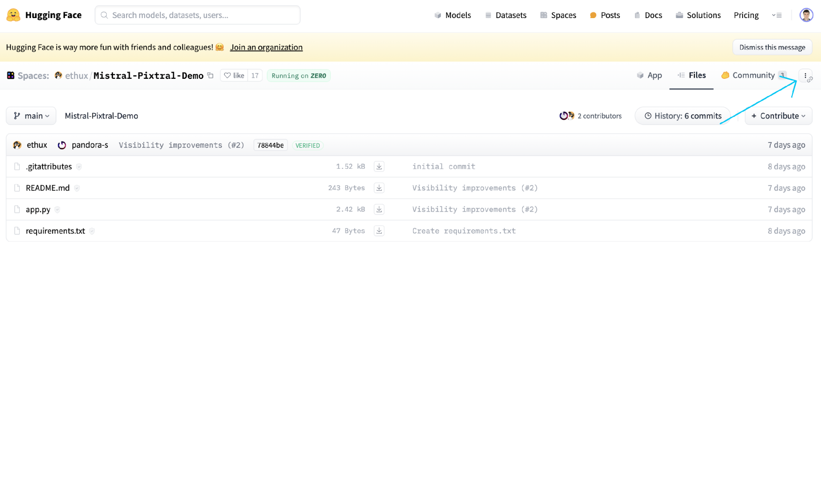This screenshot has width=821, height=504.
Task: Switch to the App tab
Action: 649,76
